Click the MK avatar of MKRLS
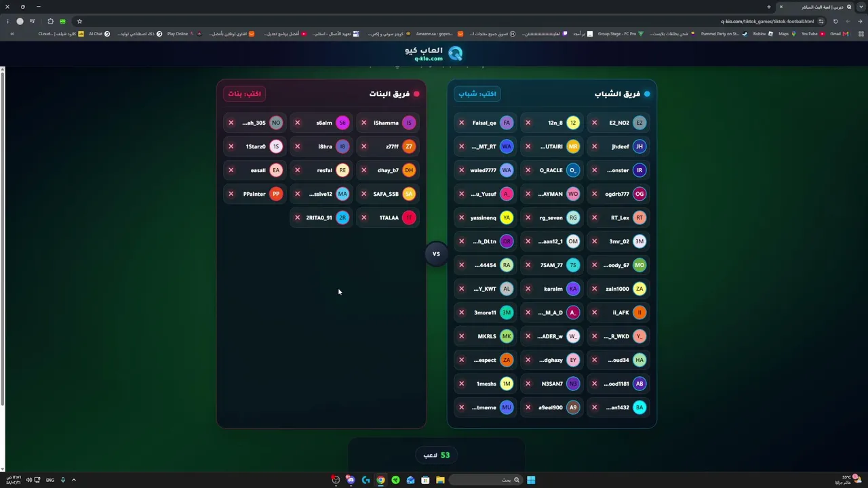Screen dimensions: 868x488 [507, 336]
